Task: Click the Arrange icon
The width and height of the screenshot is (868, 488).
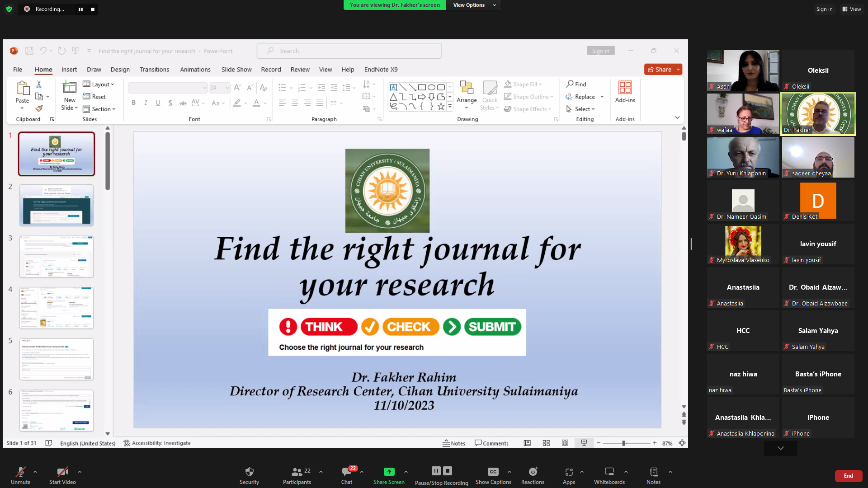Action: point(467,87)
